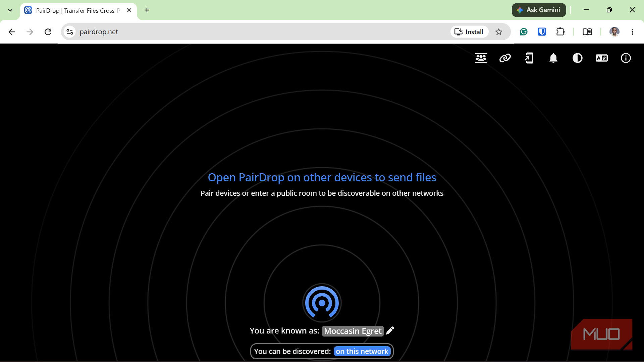Close the Chrome window

point(633,10)
